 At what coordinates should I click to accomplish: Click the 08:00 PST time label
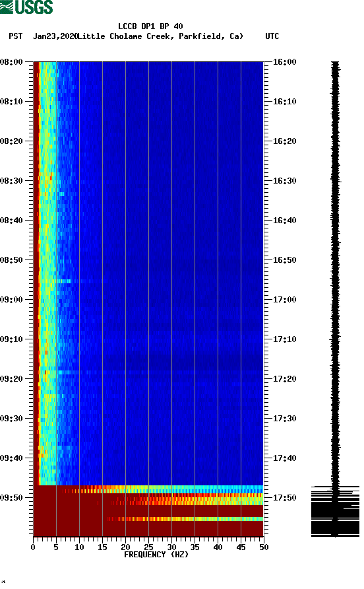pyautogui.click(x=11, y=62)
